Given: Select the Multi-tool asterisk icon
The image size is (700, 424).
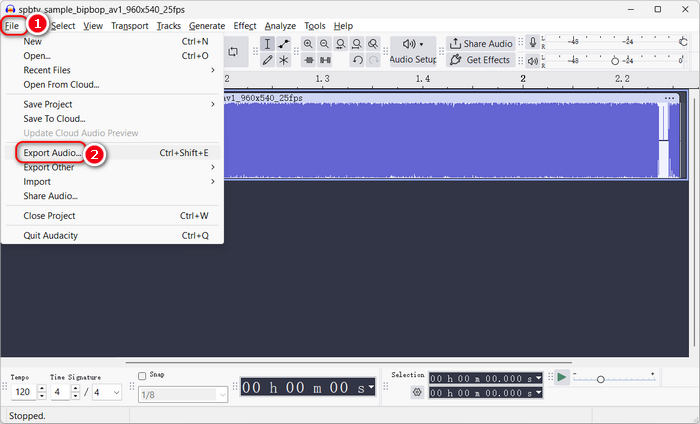Looking at the screenshot, I should [283, 60].
